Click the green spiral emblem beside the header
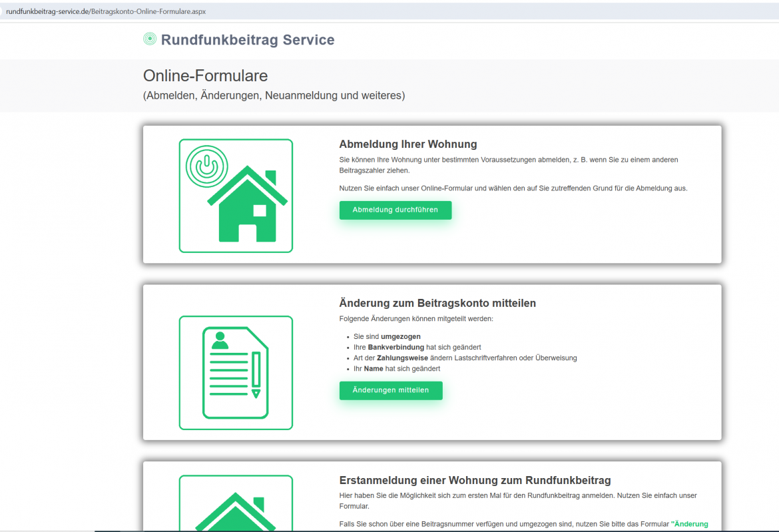779x532 pixels. 149,40
